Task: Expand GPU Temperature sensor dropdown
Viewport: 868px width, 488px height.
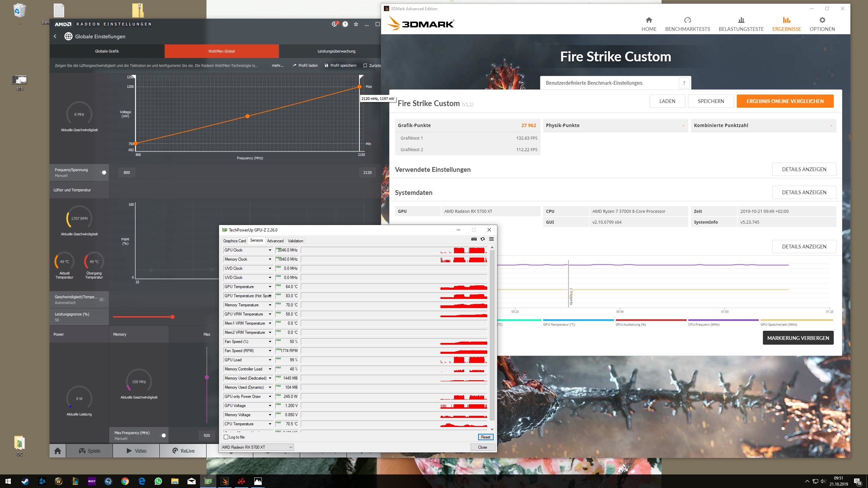Action: (x=270, y=287)
